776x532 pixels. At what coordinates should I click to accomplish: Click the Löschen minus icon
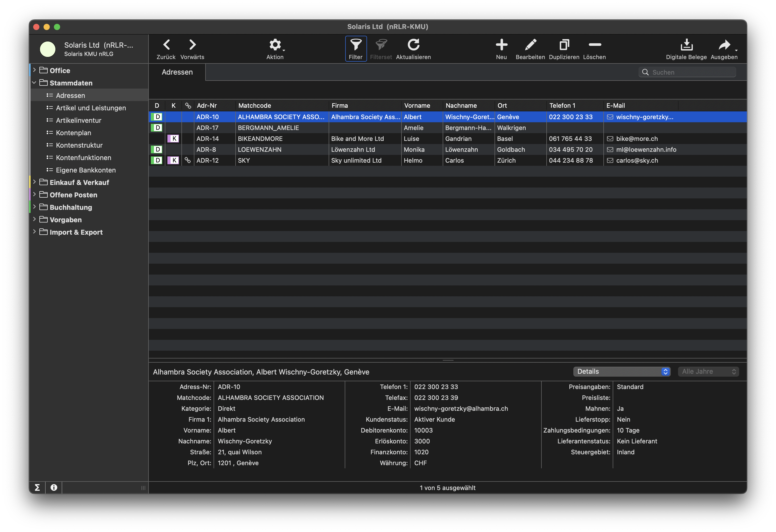point(594,45)
